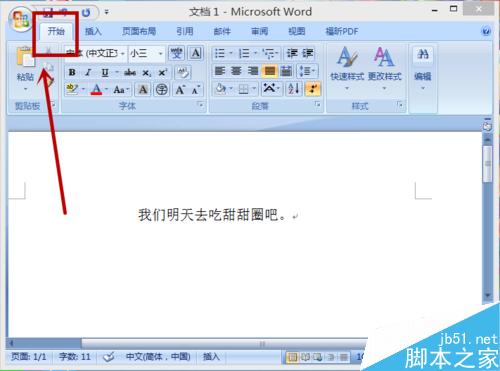500x371 pixels.
Task: Open the Editing binoculars menu
Action: click(x=423, y=68)
